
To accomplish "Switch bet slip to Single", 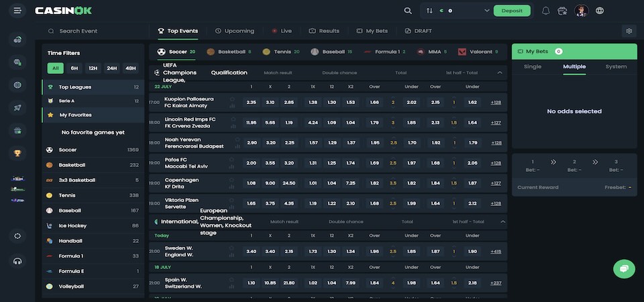I will [x=533, y=66].
